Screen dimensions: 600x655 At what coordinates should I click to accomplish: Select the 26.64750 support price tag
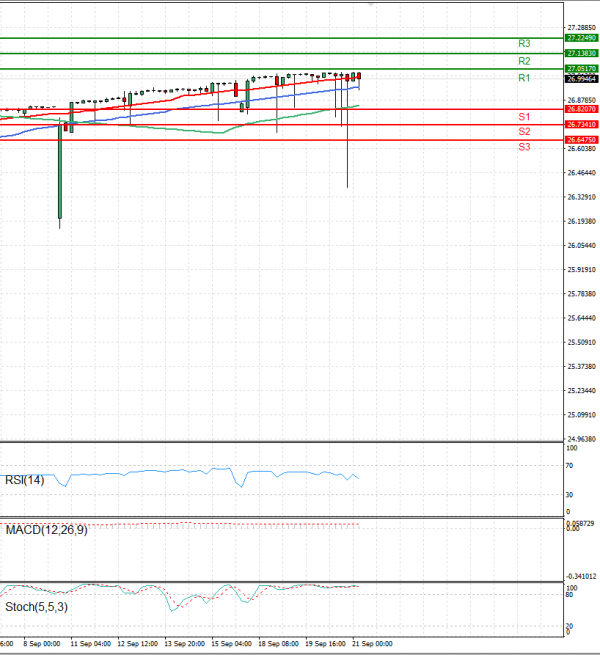pos(582,140)
